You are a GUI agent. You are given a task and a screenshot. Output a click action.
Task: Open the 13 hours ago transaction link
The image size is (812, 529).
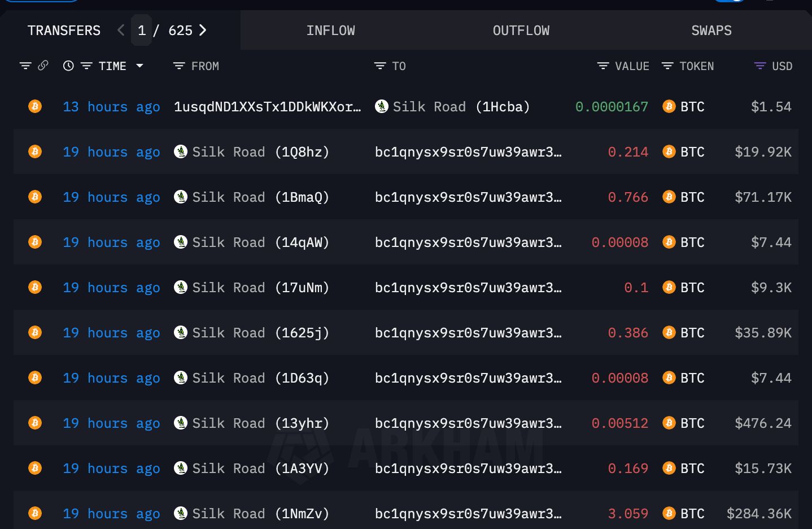(x=111, y=107)
